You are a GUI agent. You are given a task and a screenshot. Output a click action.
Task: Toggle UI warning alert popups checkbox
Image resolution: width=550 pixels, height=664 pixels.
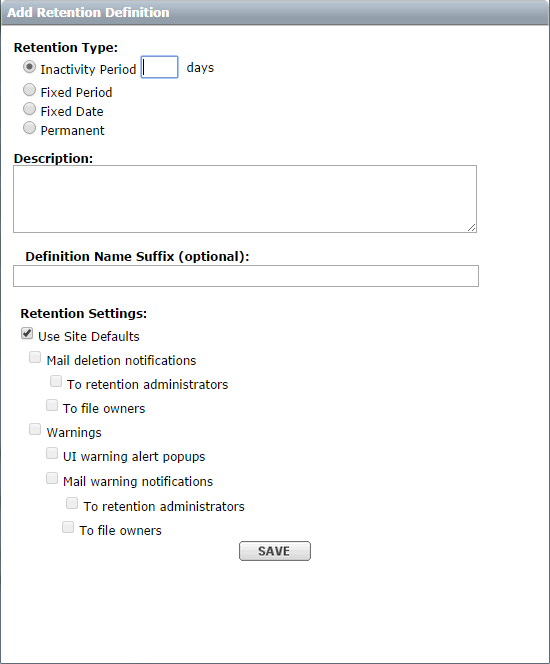[x=52, y=454]
